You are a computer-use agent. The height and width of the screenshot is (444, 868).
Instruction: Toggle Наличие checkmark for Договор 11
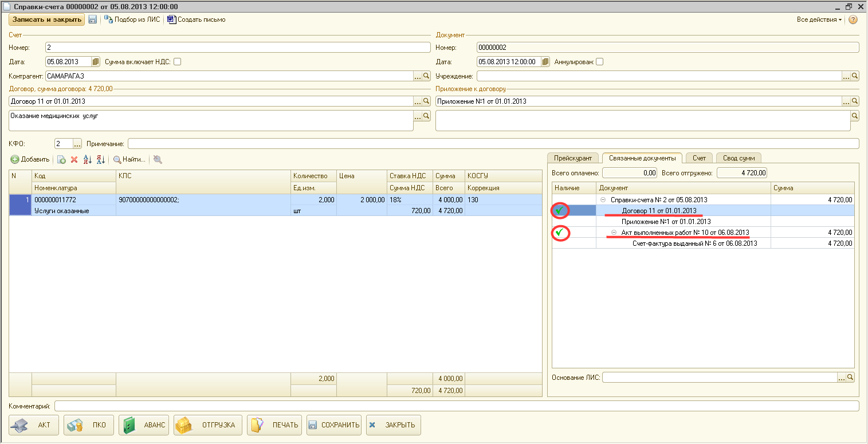click(560, 211)
